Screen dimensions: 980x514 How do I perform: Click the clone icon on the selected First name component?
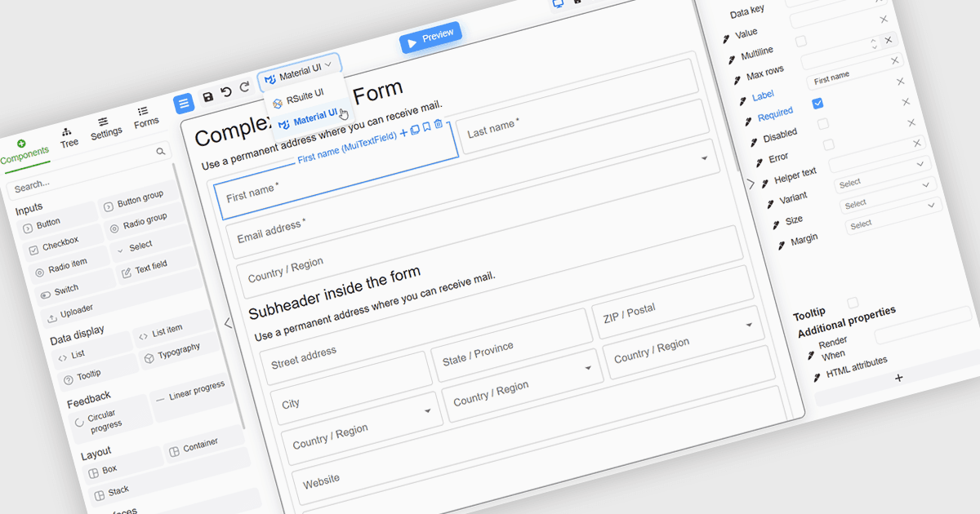pos(415,130)
